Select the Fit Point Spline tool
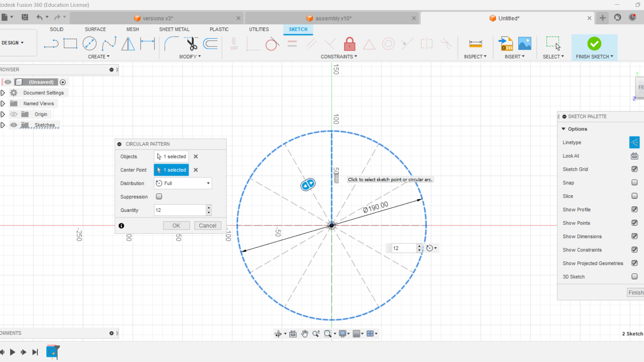644x362 pixels. [109, 43]
